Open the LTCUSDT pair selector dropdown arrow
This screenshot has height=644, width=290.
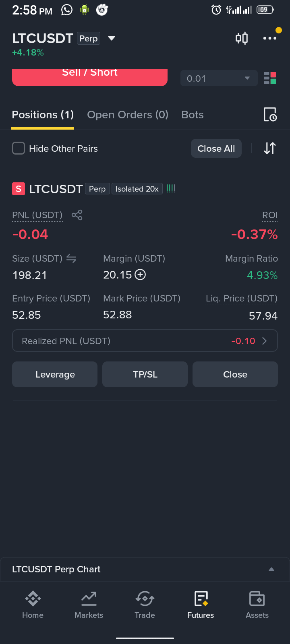[x=112, y=38]
